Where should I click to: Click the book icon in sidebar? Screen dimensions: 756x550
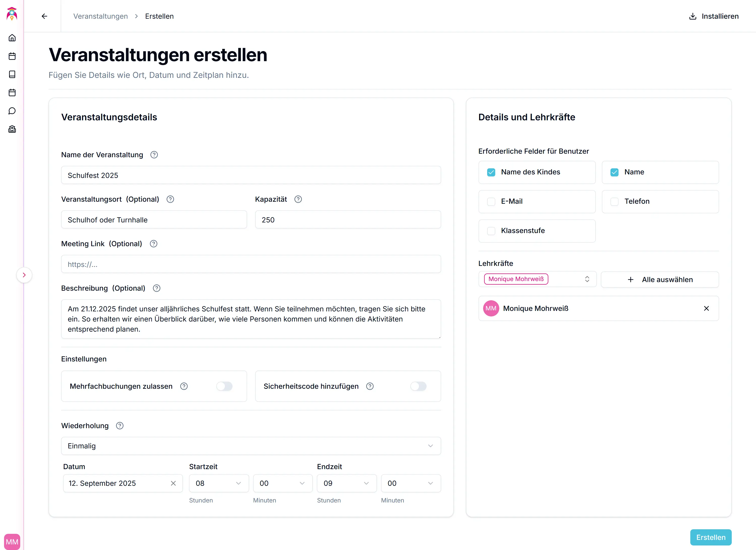(12, 74)
